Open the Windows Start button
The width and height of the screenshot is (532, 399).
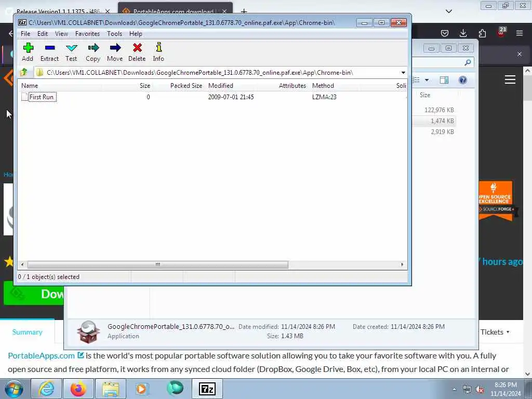[14, 389]
